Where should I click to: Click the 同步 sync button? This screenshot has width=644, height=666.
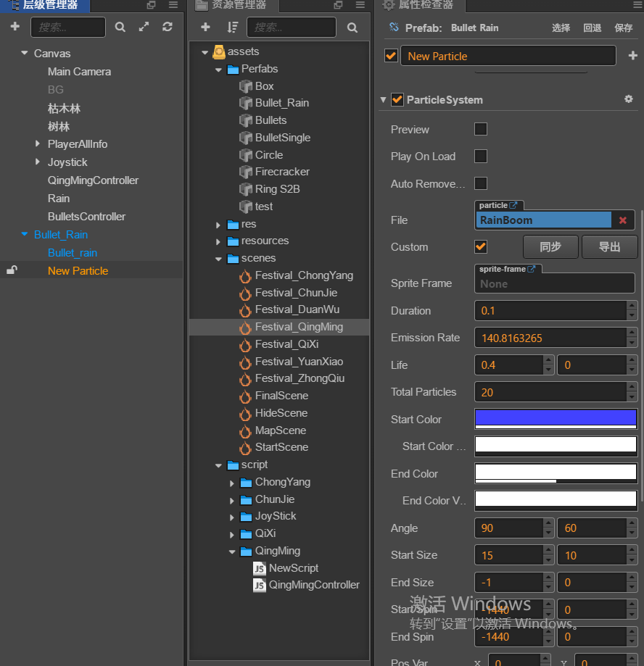tap(550, 247)
